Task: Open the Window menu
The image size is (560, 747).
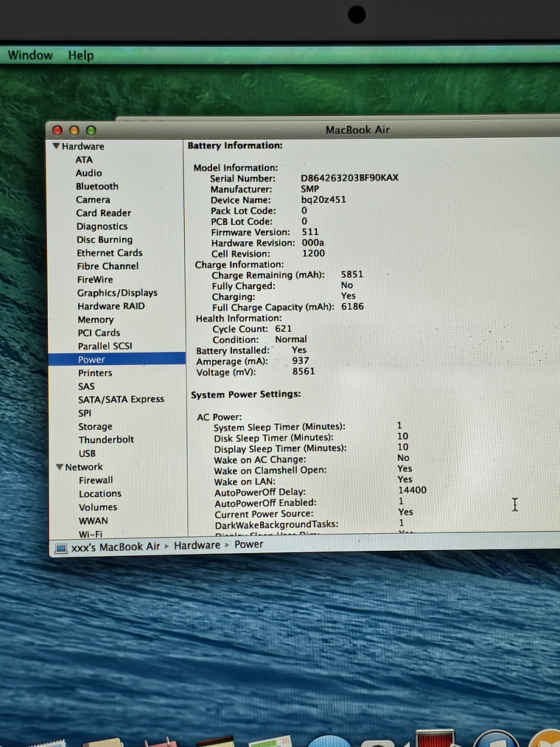Action: [30, 55]
